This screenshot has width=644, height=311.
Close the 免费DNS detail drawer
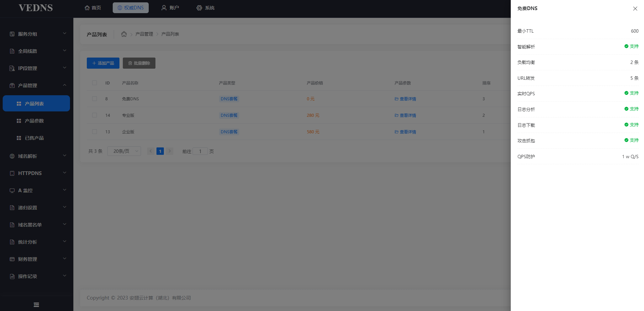point(635,8)
